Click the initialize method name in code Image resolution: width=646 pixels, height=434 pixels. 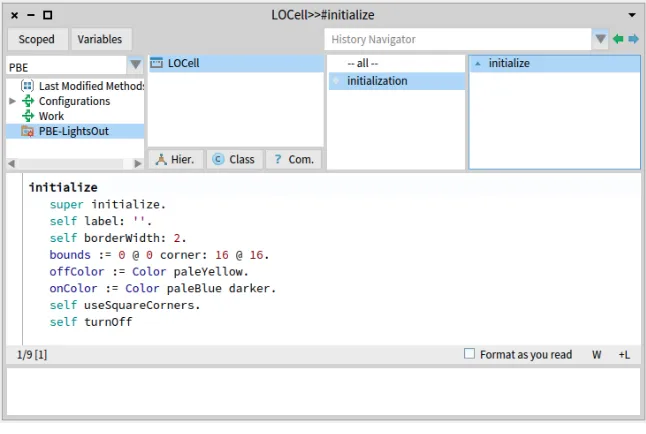tap(63, 188)
